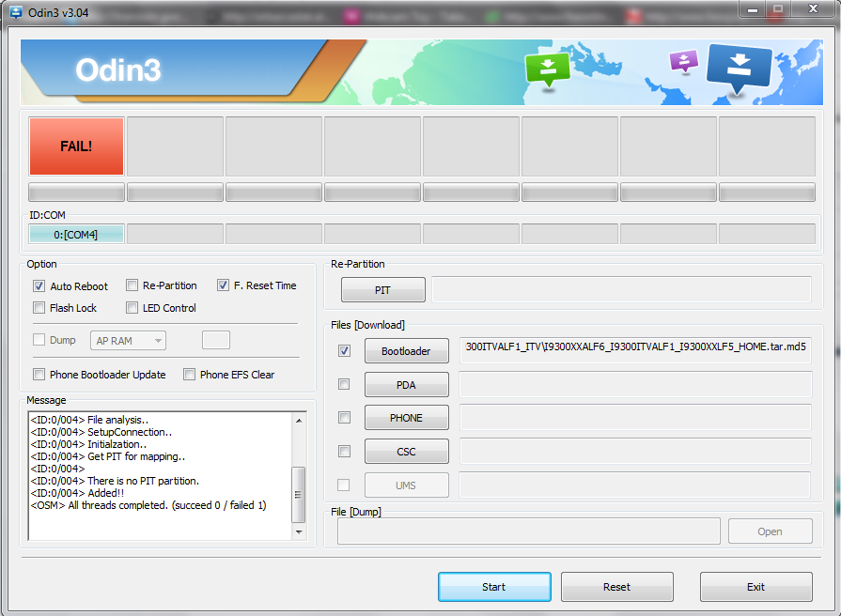
Task: Click the Open button under File Dump
Action: [771, 531]
